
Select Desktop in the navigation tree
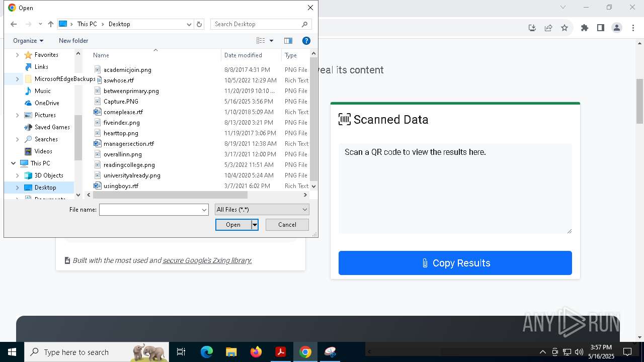45,188
